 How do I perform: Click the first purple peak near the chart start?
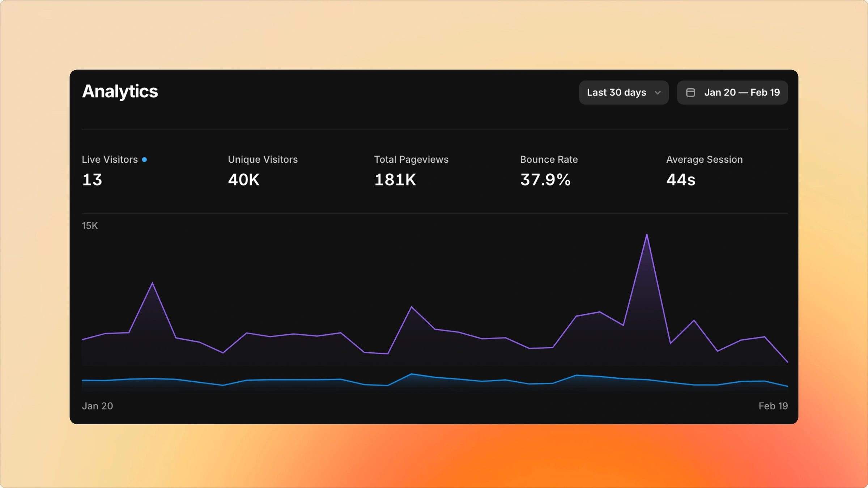(152, 283)
